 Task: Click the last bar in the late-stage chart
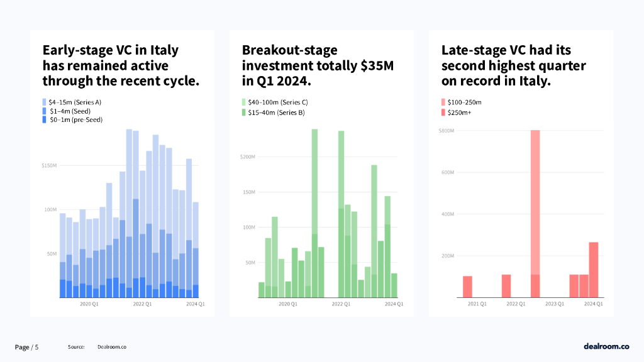[x=594, y=270]
